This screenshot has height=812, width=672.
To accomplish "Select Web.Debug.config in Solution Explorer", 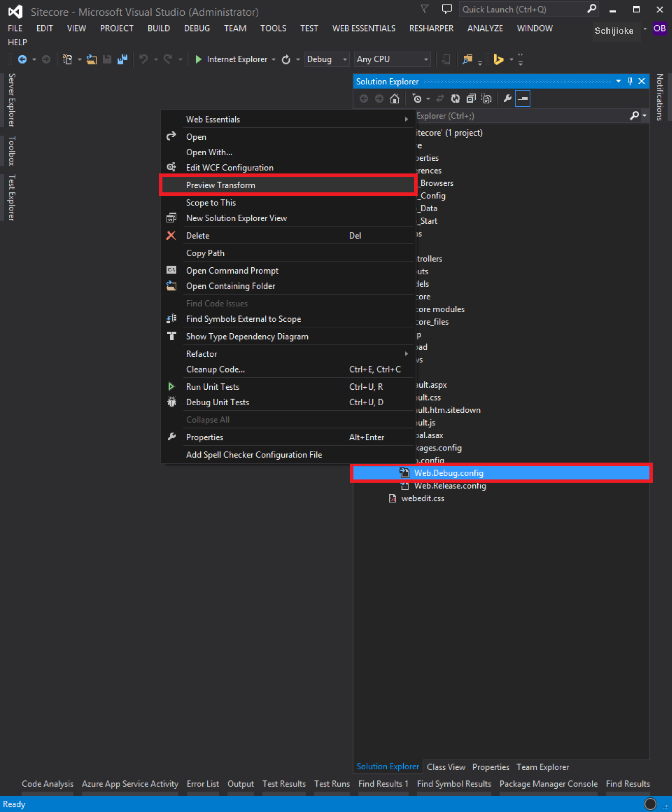I will point(501,473).
